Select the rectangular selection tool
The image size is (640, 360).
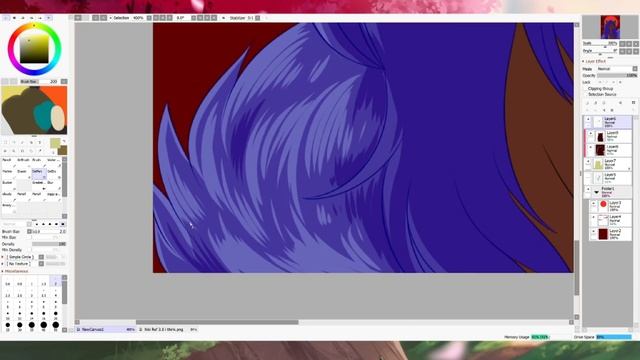(6, 142)
